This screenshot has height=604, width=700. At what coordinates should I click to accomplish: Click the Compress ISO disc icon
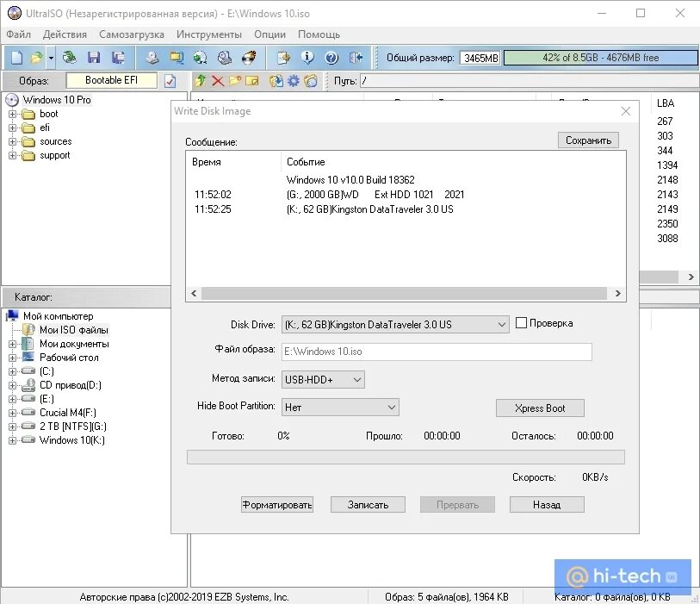(200, 58)
